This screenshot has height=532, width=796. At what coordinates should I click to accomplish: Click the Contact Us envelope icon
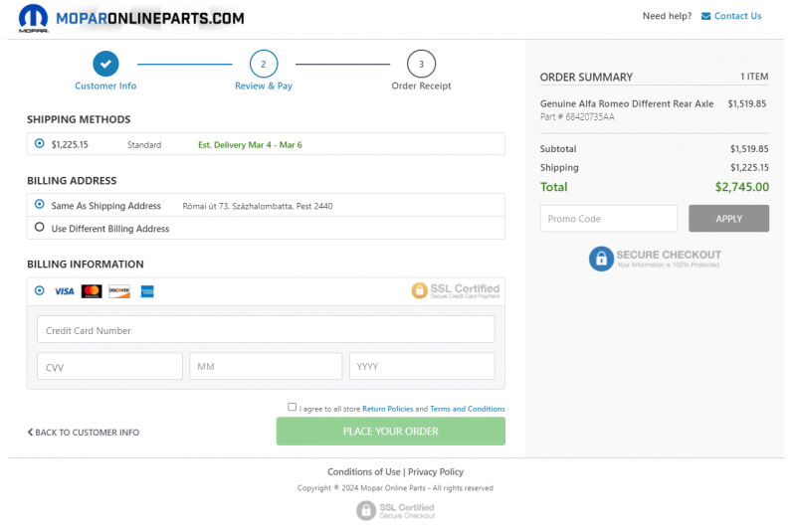705,16
